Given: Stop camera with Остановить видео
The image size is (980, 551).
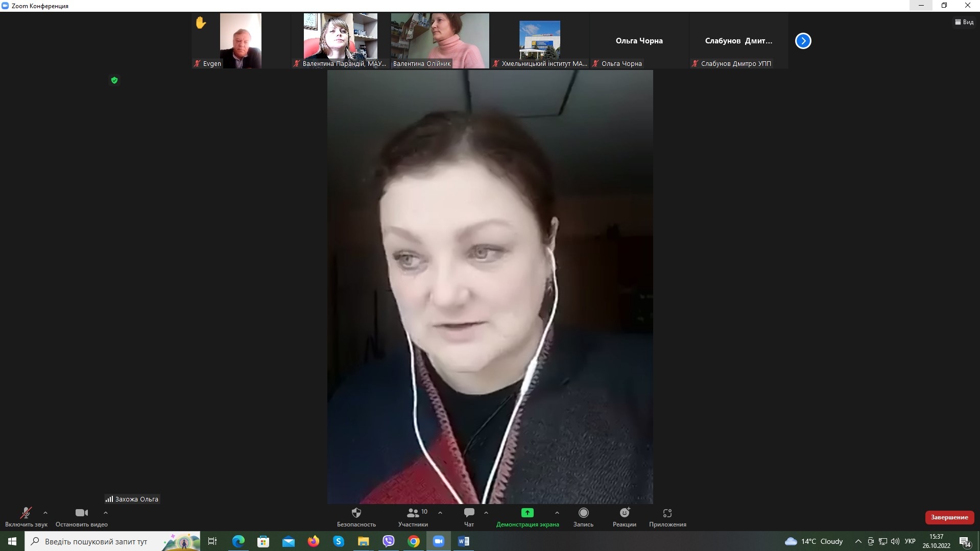Looking at the screenshot, I should pos(82,517).
